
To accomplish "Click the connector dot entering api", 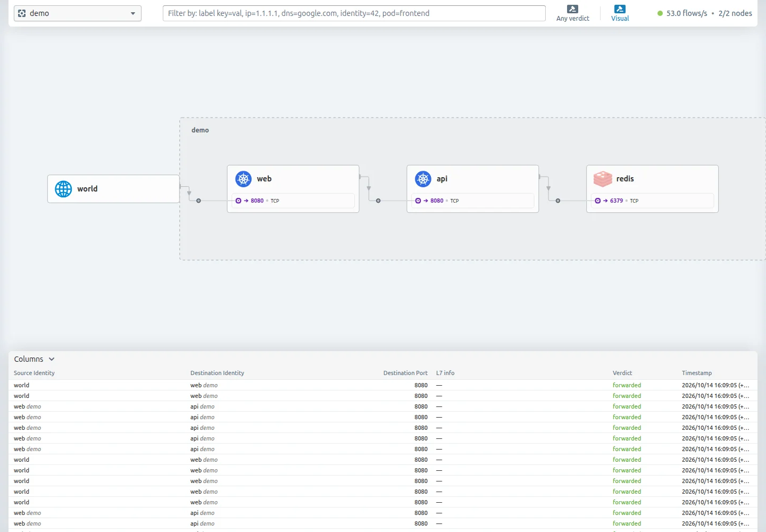I will [378, 201].
